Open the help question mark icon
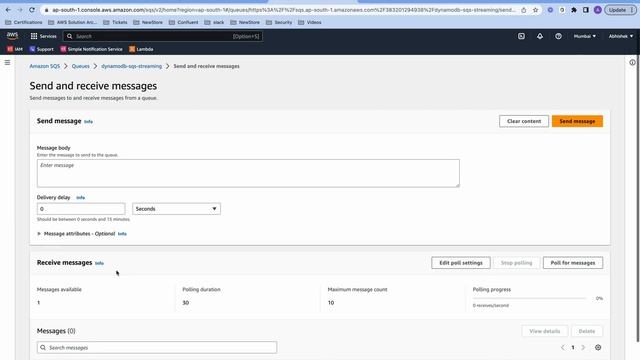This screenshot has width=640, height=360. 558,36
